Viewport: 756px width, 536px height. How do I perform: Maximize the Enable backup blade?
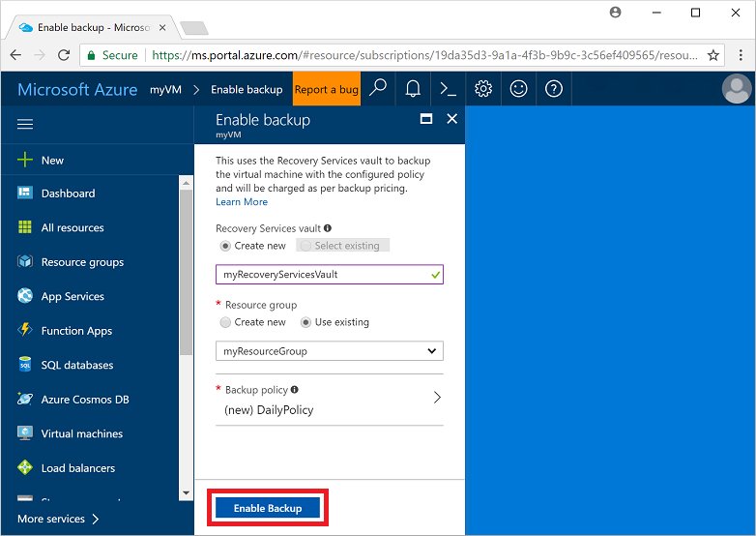tap(426, 119)
